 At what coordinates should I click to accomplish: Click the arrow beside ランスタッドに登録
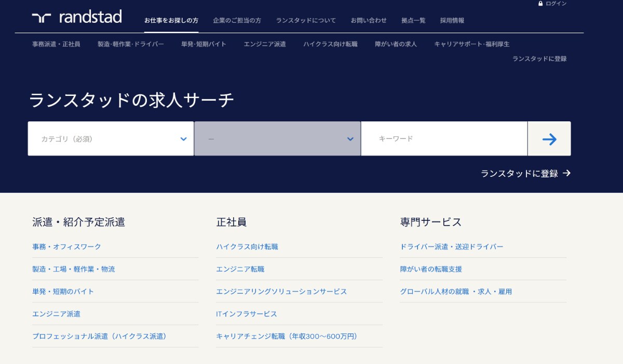(568, 174)
